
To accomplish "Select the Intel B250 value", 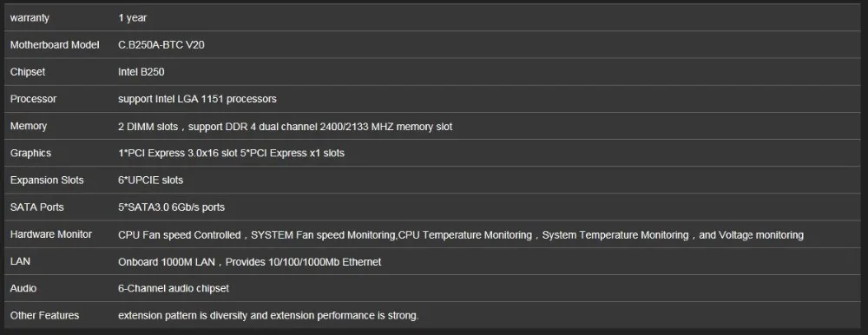I will [x=141, y=72].
